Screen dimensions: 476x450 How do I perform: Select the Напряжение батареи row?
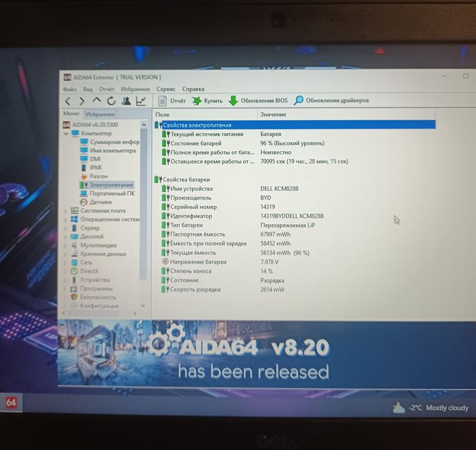[x=295, y=261]
